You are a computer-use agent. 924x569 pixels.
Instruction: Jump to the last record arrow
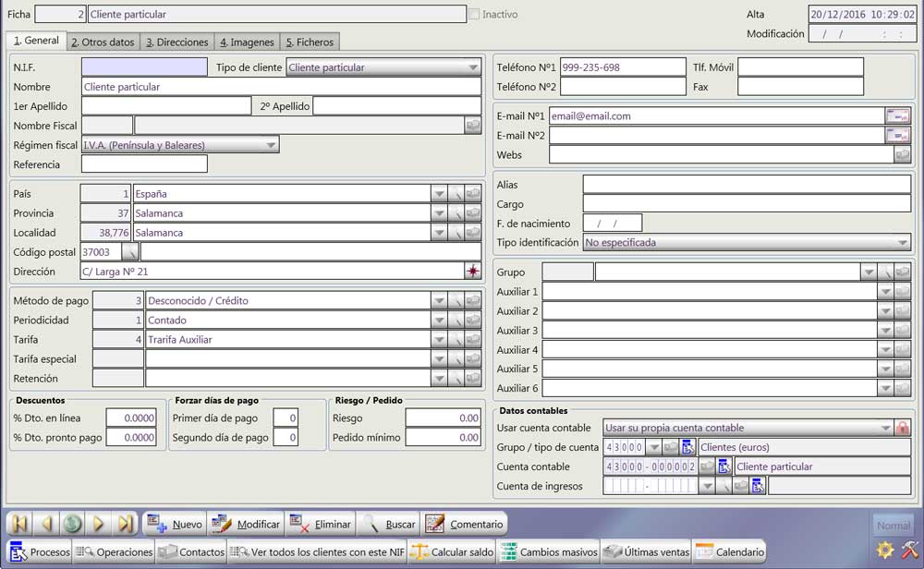pos(125,525)
